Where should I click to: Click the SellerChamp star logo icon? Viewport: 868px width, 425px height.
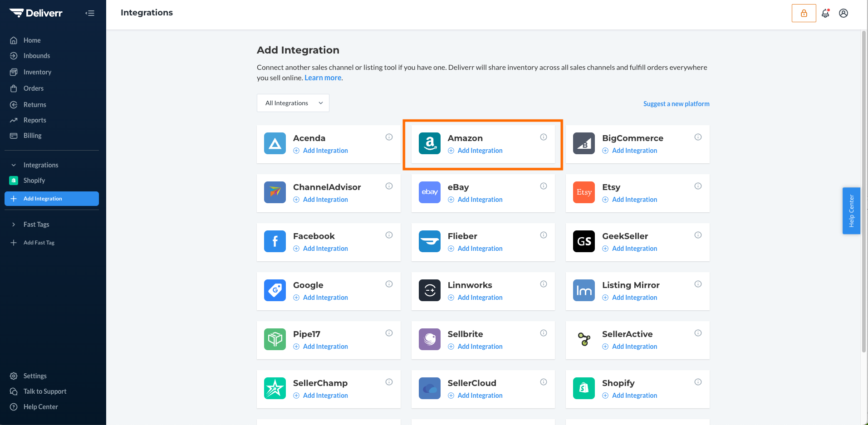275,388
